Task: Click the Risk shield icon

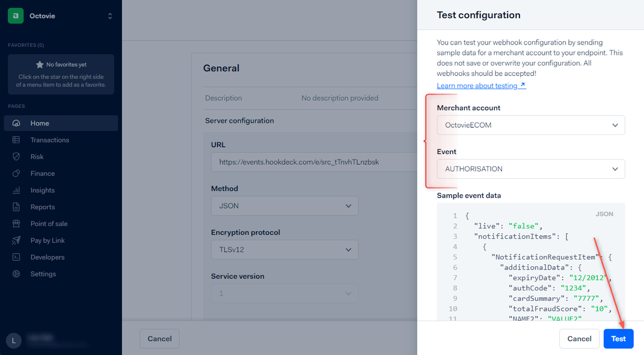Action: (x=16, y=157)
